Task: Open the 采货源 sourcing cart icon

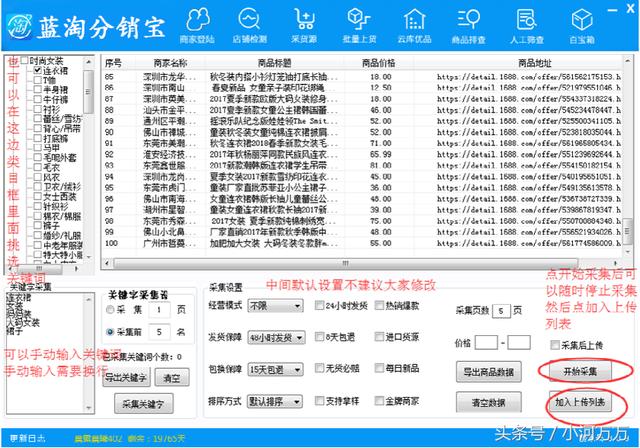Action: (x=304, y=25)
